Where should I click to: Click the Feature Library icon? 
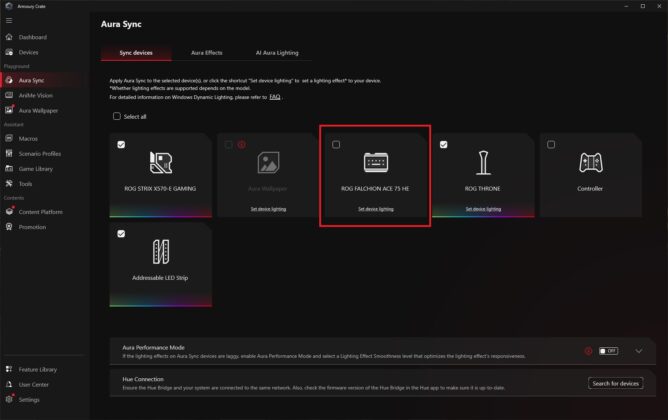9,369
